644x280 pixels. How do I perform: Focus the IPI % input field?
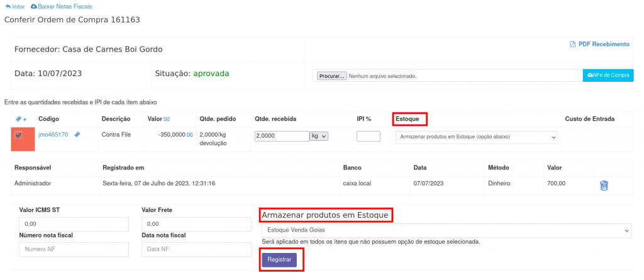tap(368, 136)
